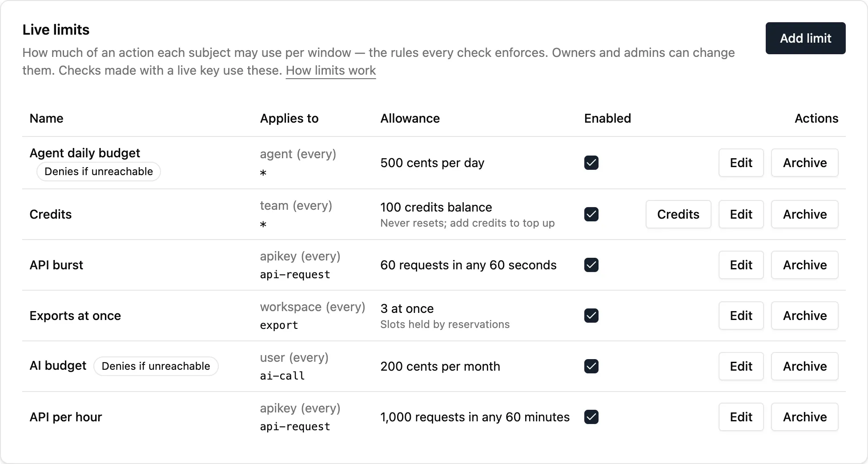Click the 200 cents per month allowance
868x464 pixels.
(440, 366)
